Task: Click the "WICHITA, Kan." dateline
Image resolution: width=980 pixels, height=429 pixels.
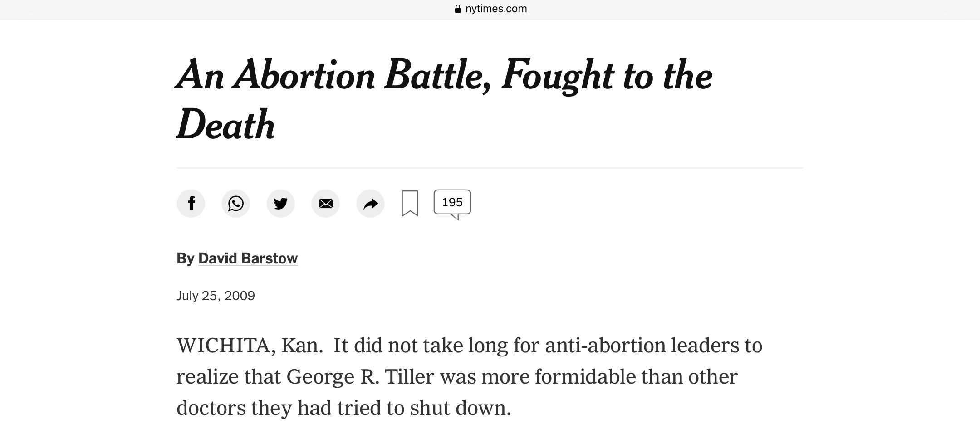Action: pos(249,346)
